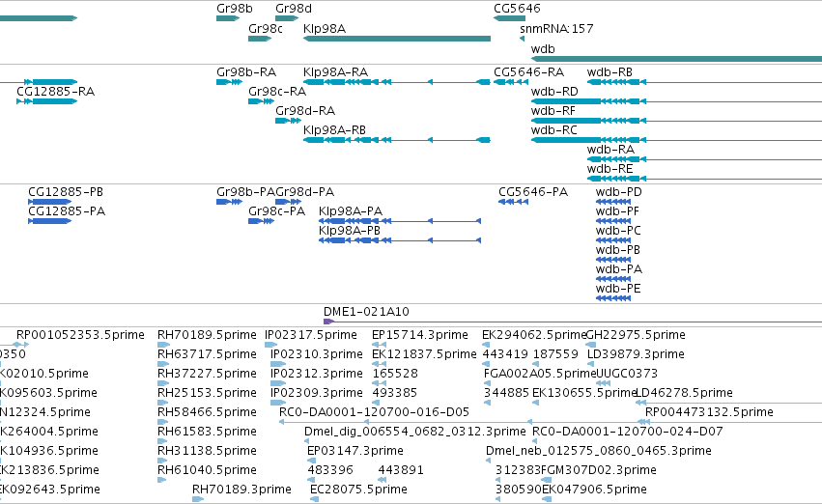The width and height of the screenshot is (822, 504).
Task: Select the RH61040.5prime EST label
Action: pos(207,470)
